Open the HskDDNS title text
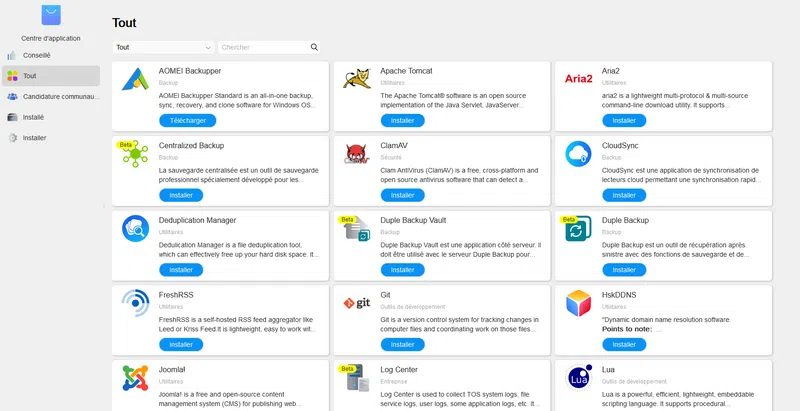The width and height of the screenshot is (800, 411). tap(619, 295)
